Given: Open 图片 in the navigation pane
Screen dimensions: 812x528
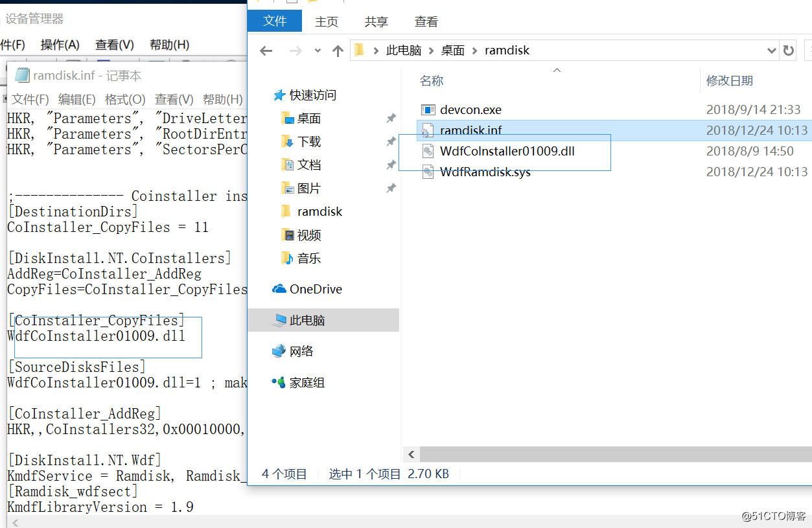Looking at the screenshot, I should tap(309, 189).
